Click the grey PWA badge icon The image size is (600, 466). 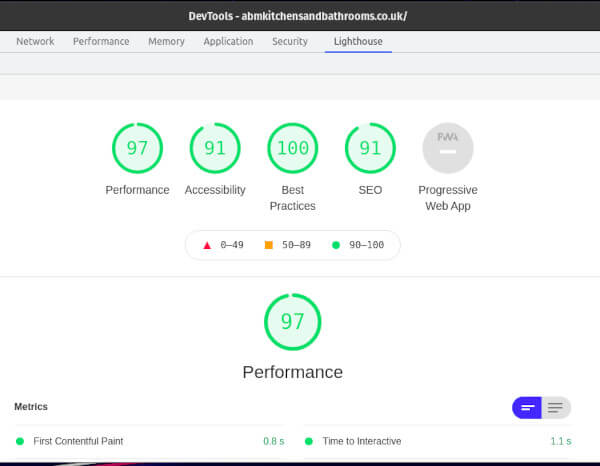pos(448,148)
